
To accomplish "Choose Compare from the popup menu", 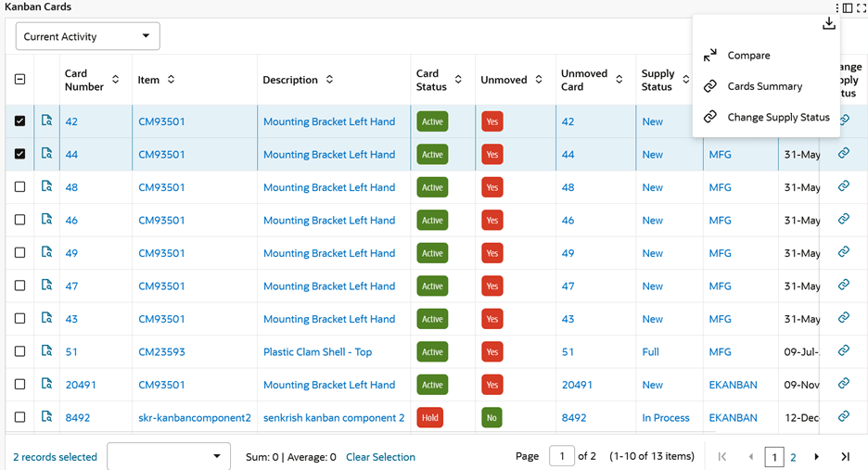I will point(748,56).
